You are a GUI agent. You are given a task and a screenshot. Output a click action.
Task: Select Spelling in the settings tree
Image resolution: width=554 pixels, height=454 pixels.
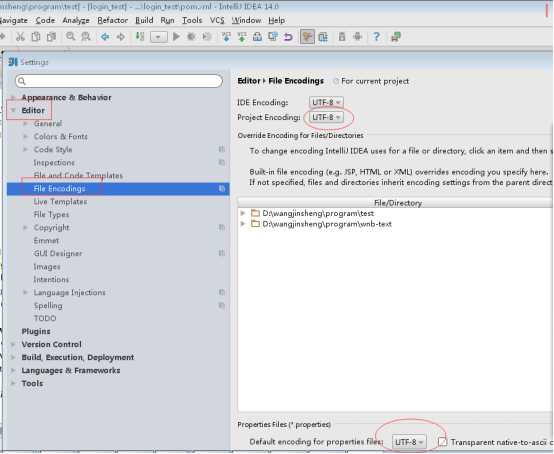[x=48, y=306]
